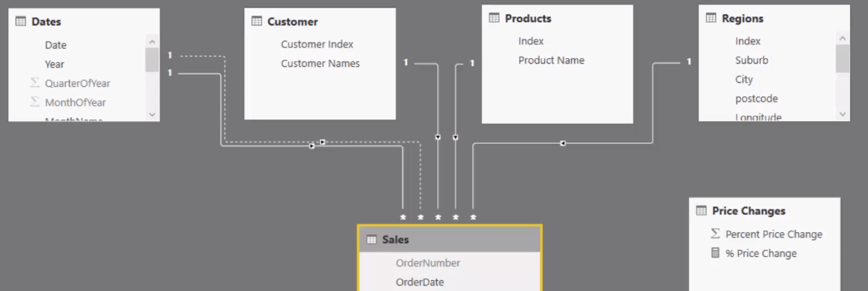868x291 pixels.
Task: Select the Product Name field
Action: pyautogui.click(x=551, y=60)
